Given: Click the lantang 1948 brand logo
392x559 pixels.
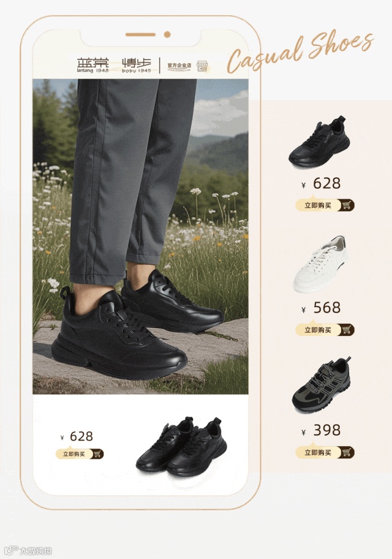Looking at the screenshot, I should pyautogui.click(x=92, y=65).
